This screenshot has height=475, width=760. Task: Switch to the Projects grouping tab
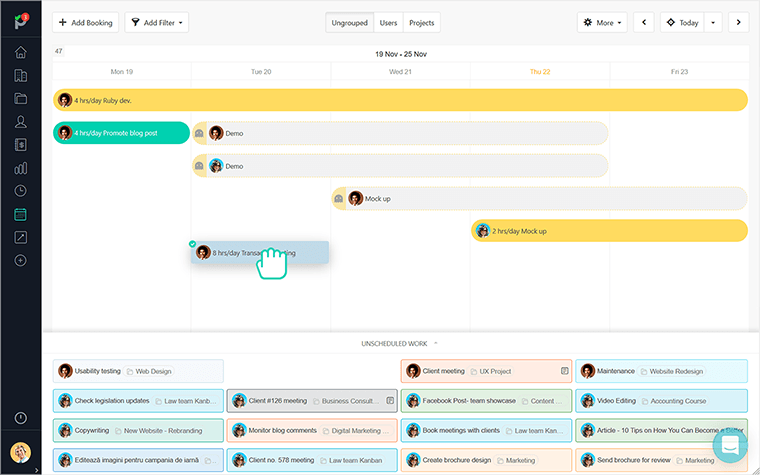[x=422, y=22]
